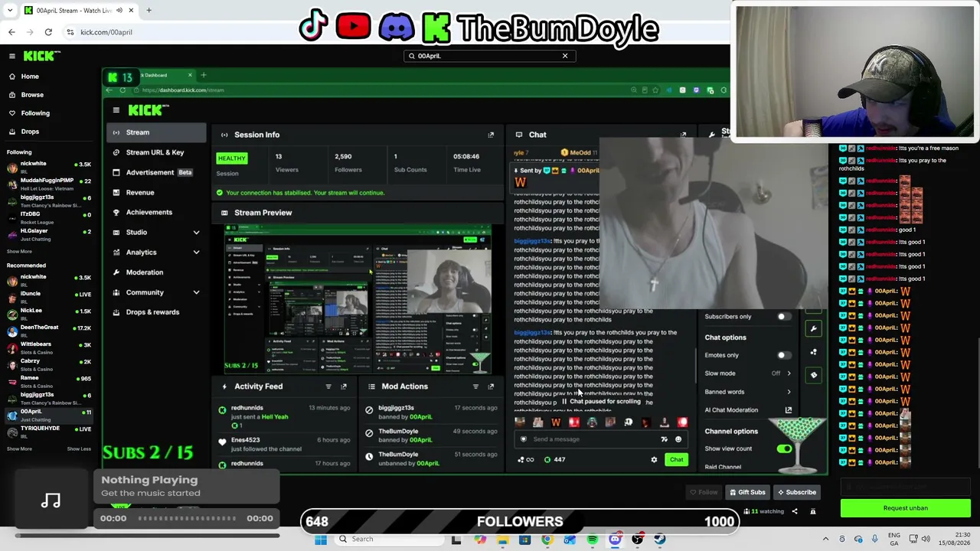The height and width of the screenshot is (551, 980).
Task: Expand the Studio menu section
Action: coord(196,233)
